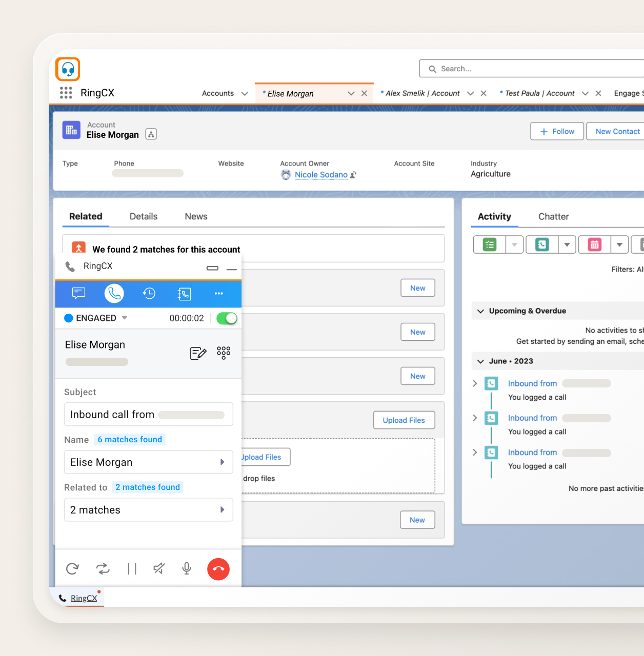Viewport: 644px width, 656px height.
Task: Open the contacts directory icon in RingCX
Action: pyautogui.click(x=184, y=293)
